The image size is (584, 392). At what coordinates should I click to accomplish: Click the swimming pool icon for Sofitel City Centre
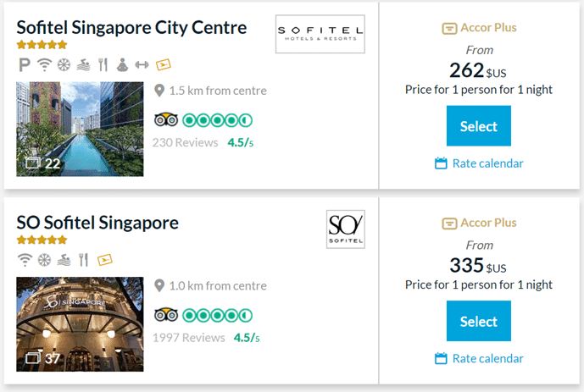83,64
